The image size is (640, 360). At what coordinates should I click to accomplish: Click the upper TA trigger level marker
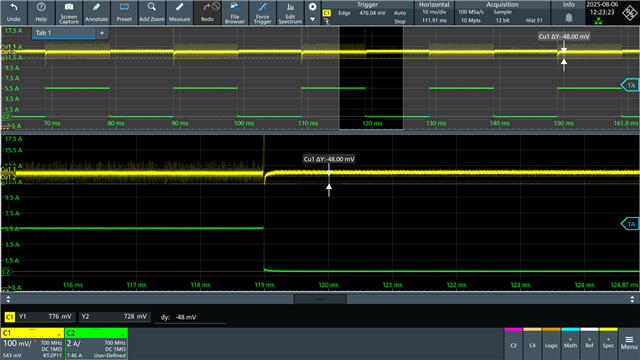point(631,85)
